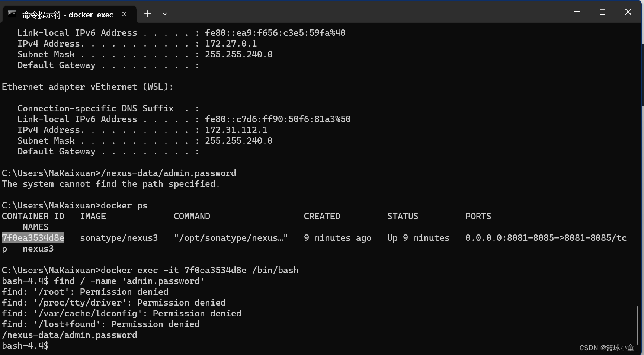Click the final bash-4.4$ prompt
644x355 pixels.
pyautogui.click(x=25, y=346)
